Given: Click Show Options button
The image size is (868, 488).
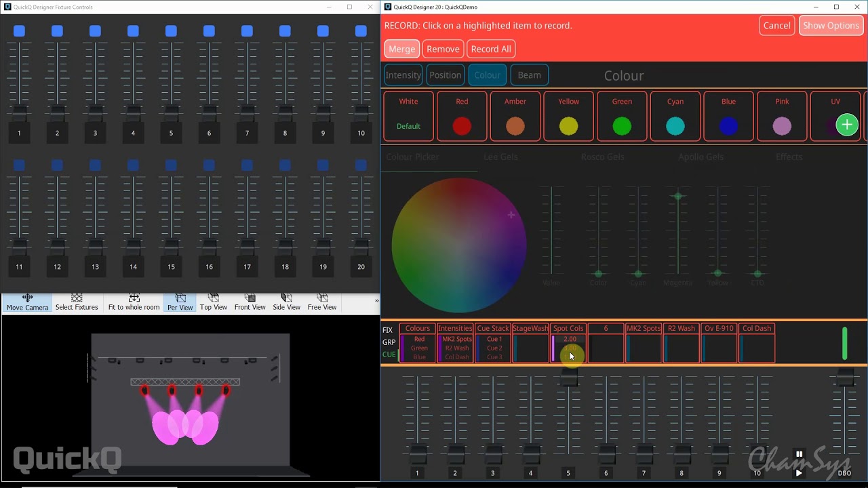Looking at the screenshot, I should click(831, 26).
